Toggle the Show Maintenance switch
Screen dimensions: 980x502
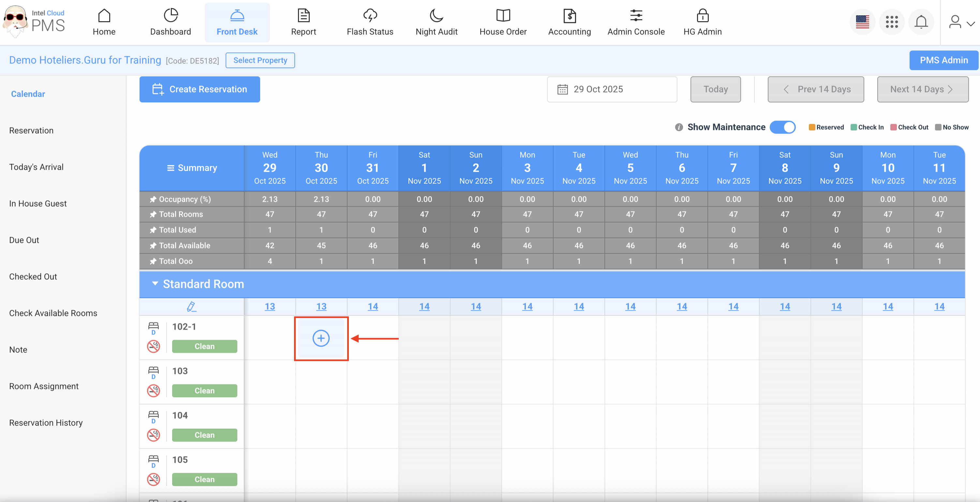coord(782,127)
